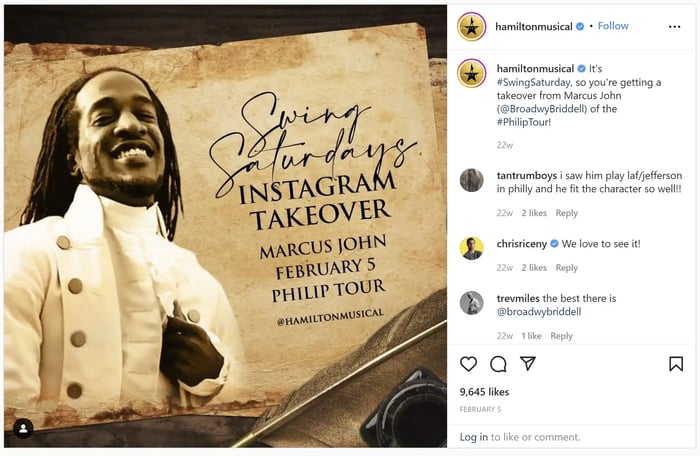
Task: Open the @broadwybriddell mention in the trevmiles comment
Action: coord(539,312)
